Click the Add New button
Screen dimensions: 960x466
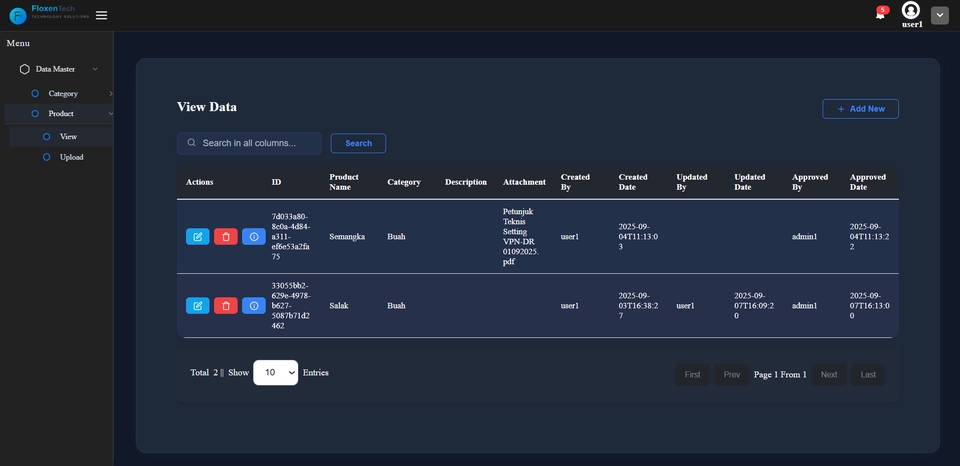[x=860, y=109]
